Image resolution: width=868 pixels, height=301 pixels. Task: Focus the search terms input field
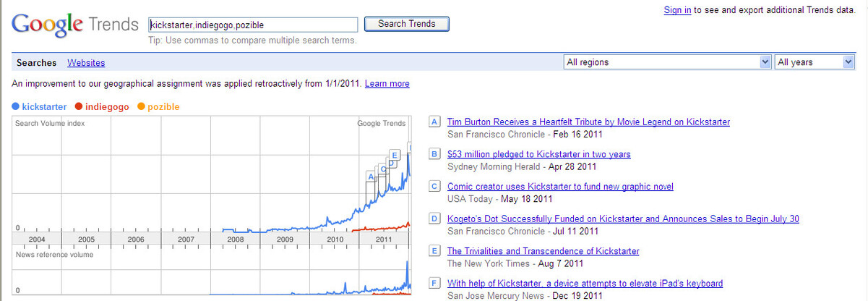pyautogui.click(x=253, y=25)
